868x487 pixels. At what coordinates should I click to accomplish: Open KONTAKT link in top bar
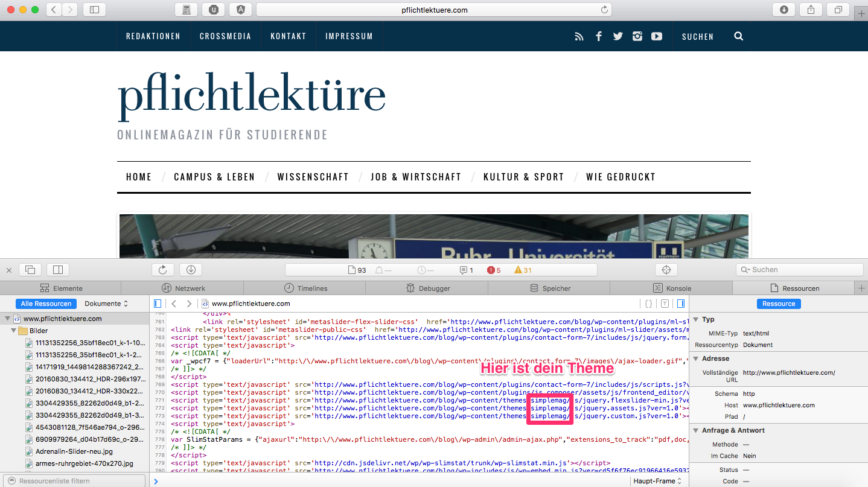pyautogui.click(x=289, y=36)
